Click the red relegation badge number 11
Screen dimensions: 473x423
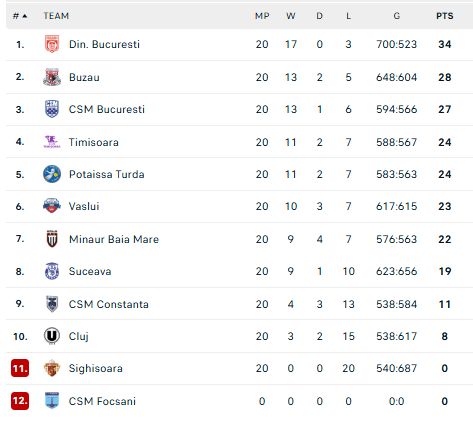[x=20, y=368]
